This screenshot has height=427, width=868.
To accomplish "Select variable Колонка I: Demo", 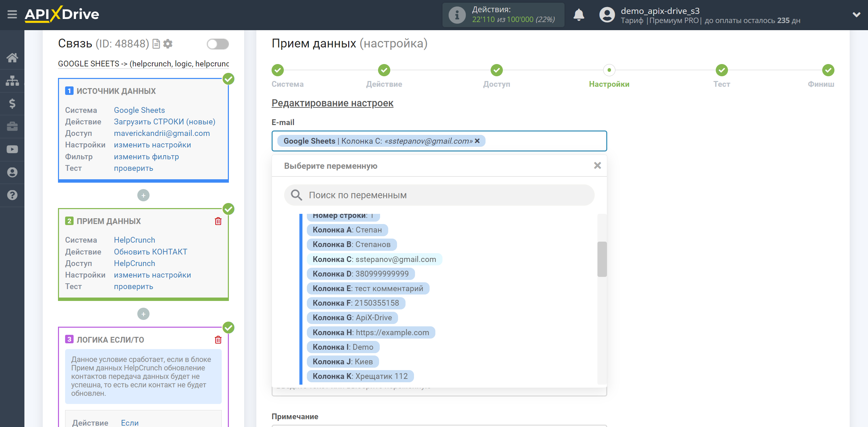I will tap(343, 347).
